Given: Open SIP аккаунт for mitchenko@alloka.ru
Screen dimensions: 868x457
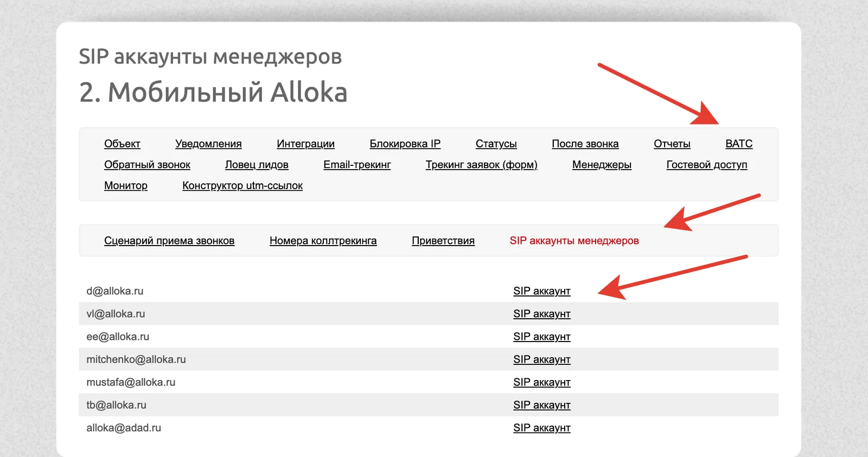Looking at the screenshot, I should point(542,359).
